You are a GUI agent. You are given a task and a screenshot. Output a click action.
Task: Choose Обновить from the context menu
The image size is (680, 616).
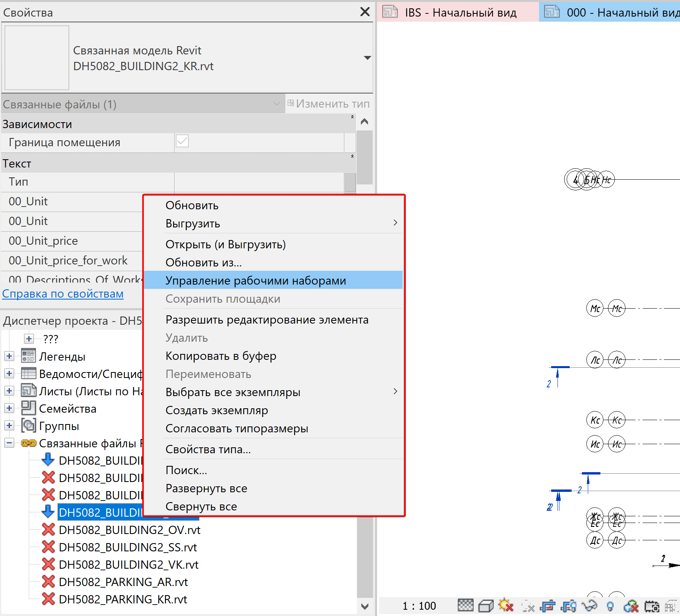click(x=273, y=205)
